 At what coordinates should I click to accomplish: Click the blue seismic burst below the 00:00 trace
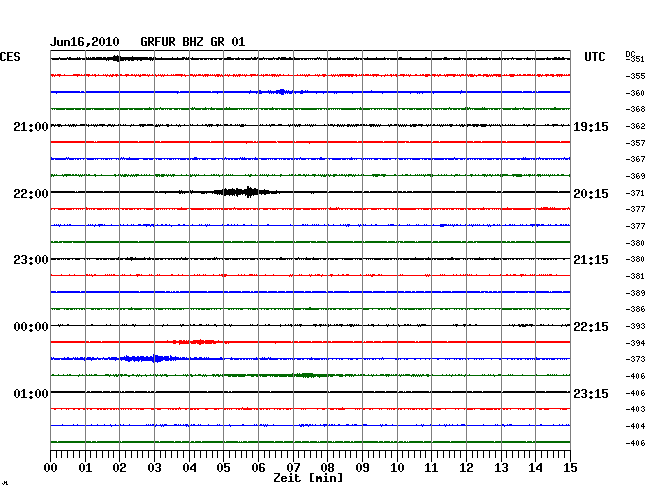[149, 358]
